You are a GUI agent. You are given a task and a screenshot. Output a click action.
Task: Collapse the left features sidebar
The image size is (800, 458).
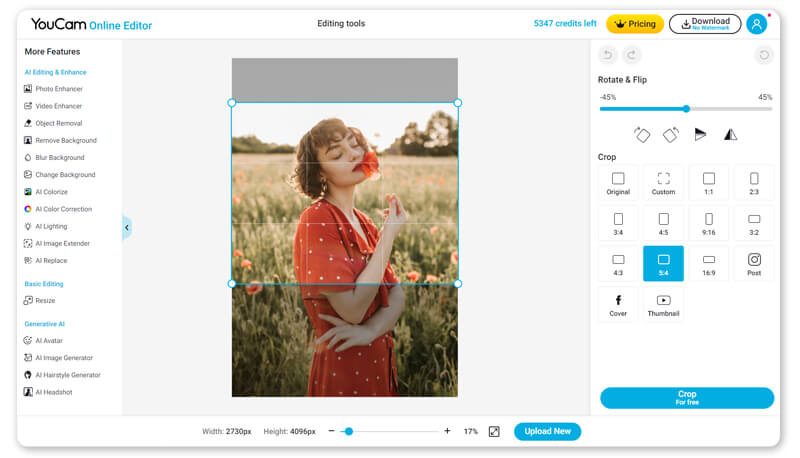[x=127, y=228]
